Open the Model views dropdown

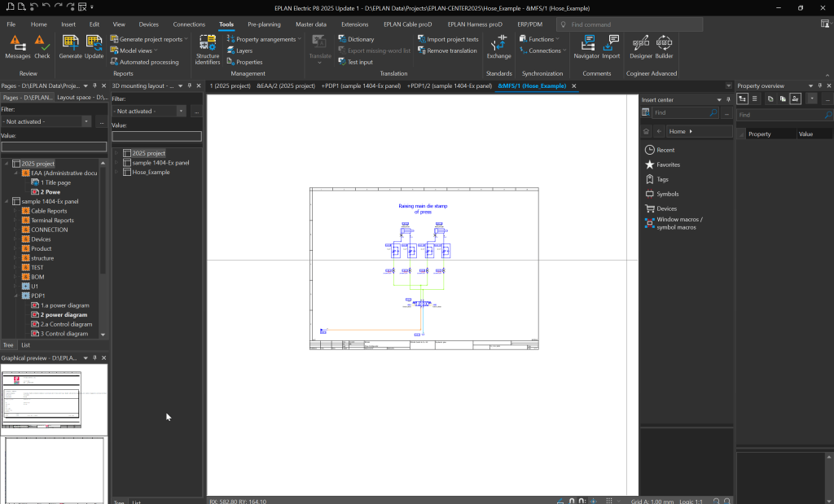(156, 50)
